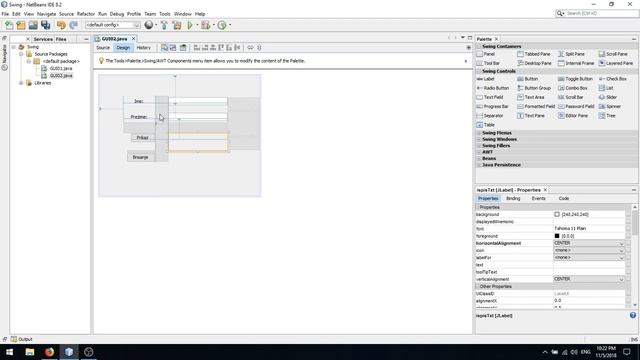Viewport: 640px width, 360px height.
Task: Switch to the Events tab in Properties
Action: coord(538,198)
